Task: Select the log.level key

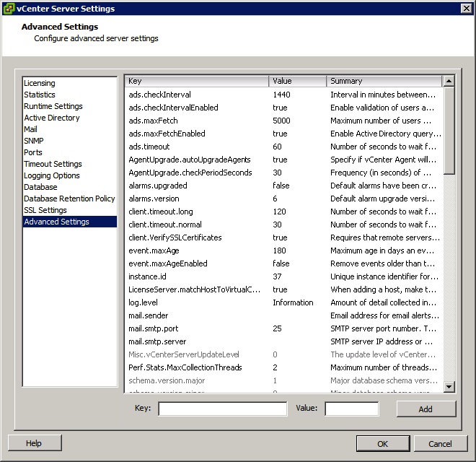Action: (143, 302)
